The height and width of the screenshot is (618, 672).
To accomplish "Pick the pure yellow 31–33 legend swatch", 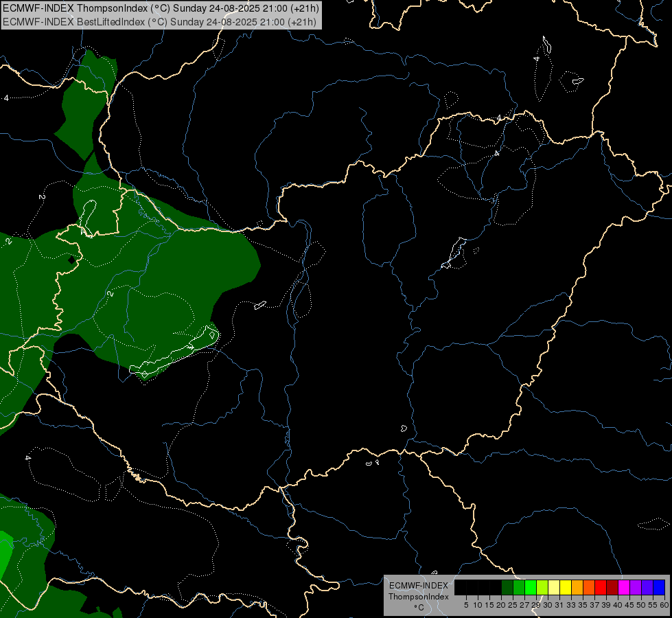I will [566, 588].
